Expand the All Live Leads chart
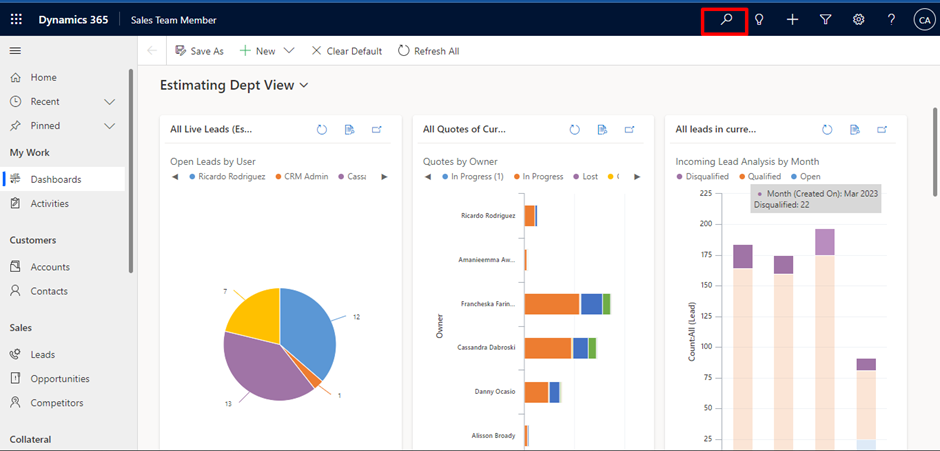 click(x=376, y=129)
